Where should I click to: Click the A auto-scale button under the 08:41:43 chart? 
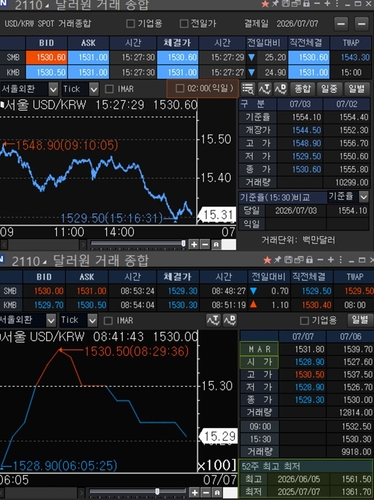point(217,492)
